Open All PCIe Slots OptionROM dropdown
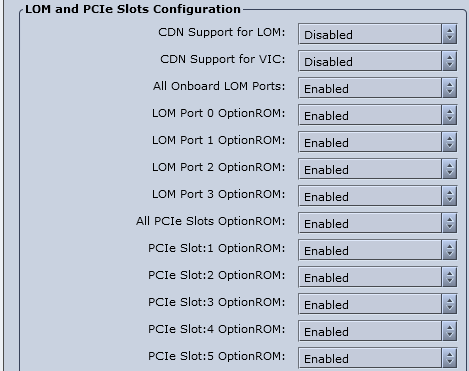The image size is (469, 371). tap(378, 223)
